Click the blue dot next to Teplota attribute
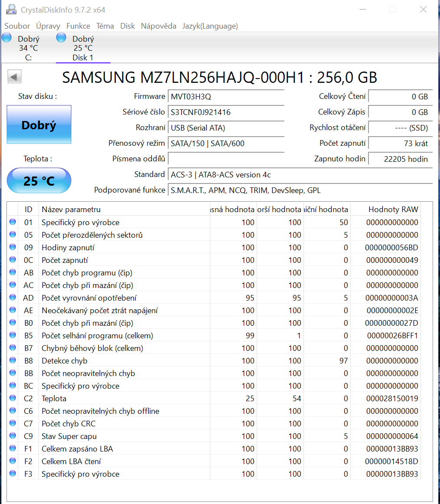 point(13,399)
